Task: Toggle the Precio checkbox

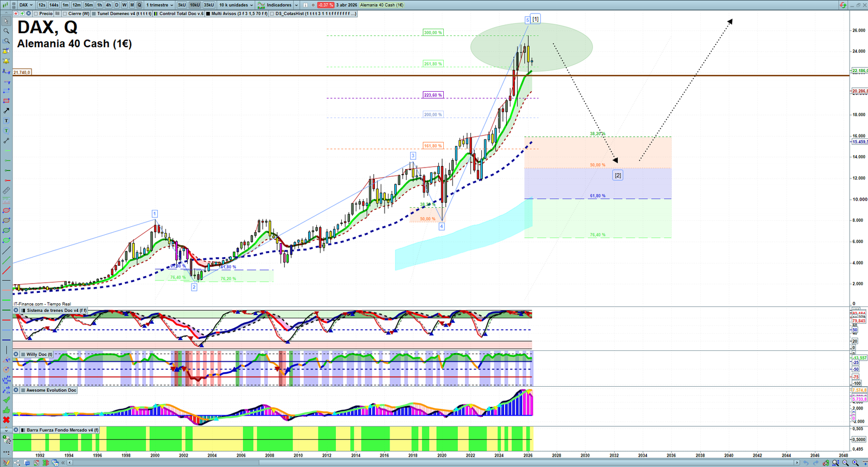Action: [x=36, y=14]
